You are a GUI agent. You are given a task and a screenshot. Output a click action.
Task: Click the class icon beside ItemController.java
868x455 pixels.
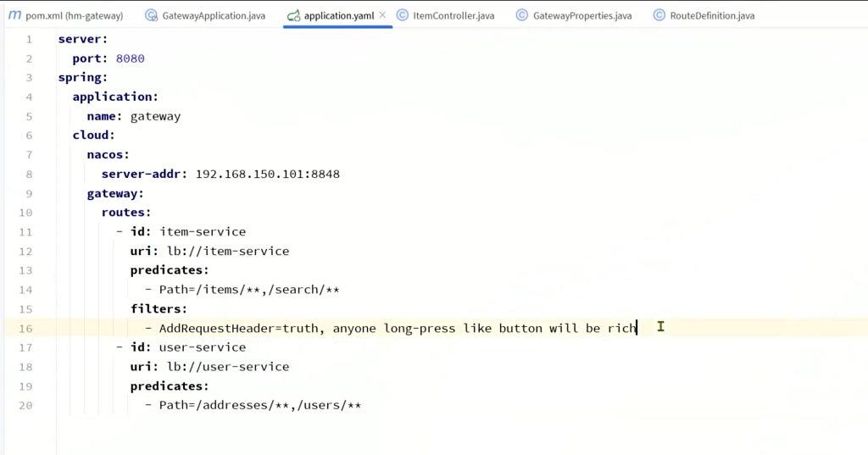click(402, 15)
